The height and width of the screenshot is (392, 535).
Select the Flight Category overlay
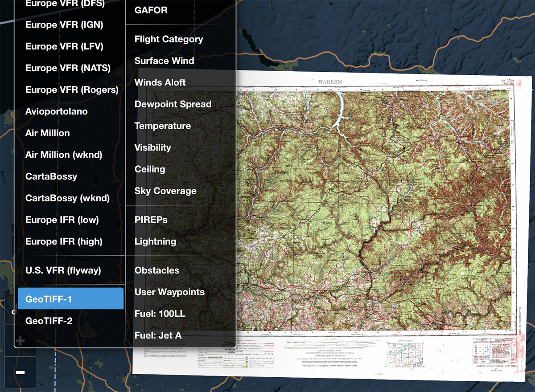pyautogui.click(x=169, y=39)
